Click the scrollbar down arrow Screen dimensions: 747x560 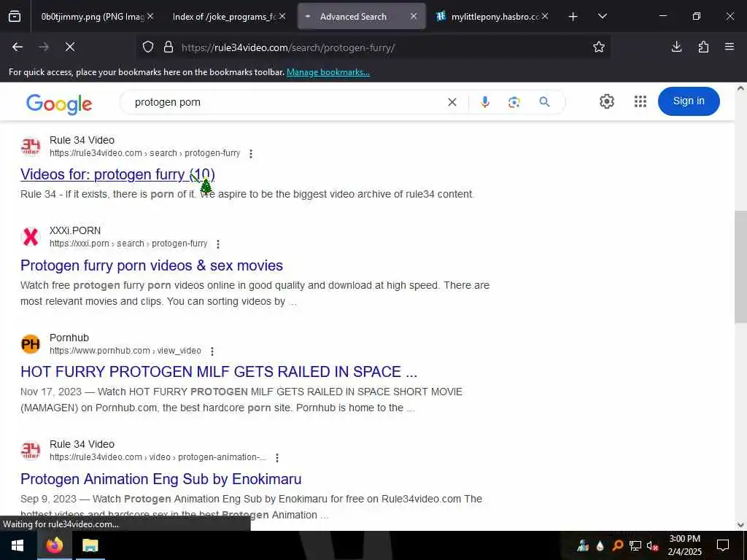740,525
